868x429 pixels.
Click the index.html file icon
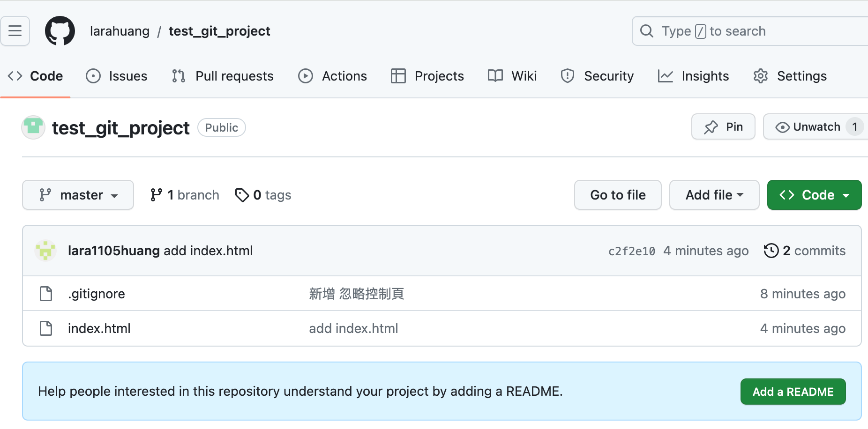pyautogui.click(x=46, y=328)
